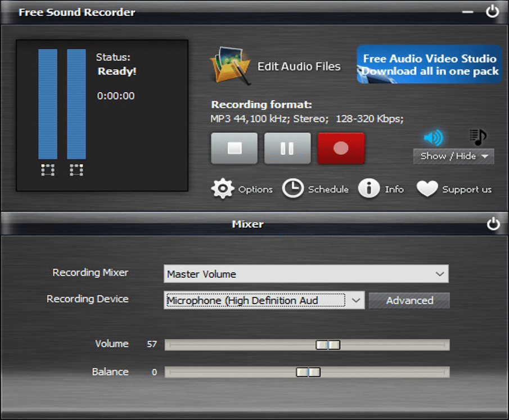Center the Balance slider
The width and height of the screenshot is (509, 420).
click(307, 372)
